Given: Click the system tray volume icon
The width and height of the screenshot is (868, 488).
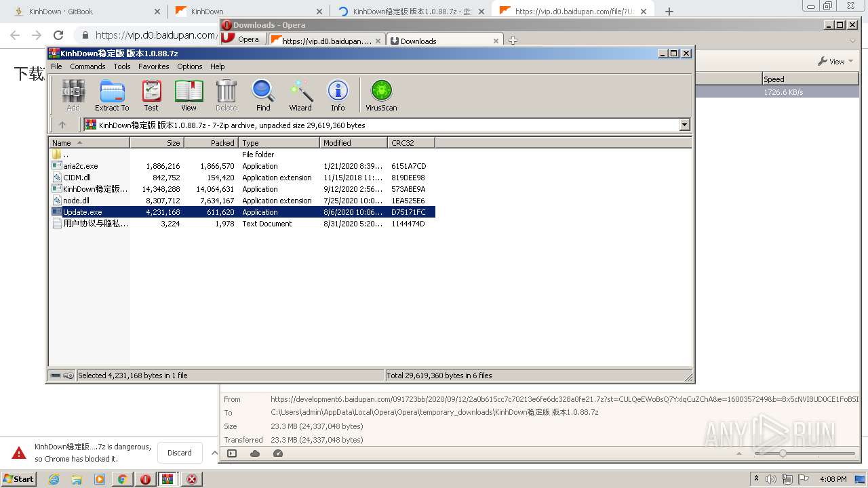Looking at the screenshot, I should [x=771, y=479].
